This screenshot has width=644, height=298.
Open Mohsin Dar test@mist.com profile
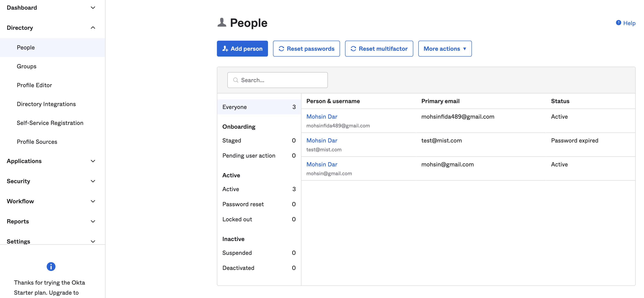tap(322, 140)
